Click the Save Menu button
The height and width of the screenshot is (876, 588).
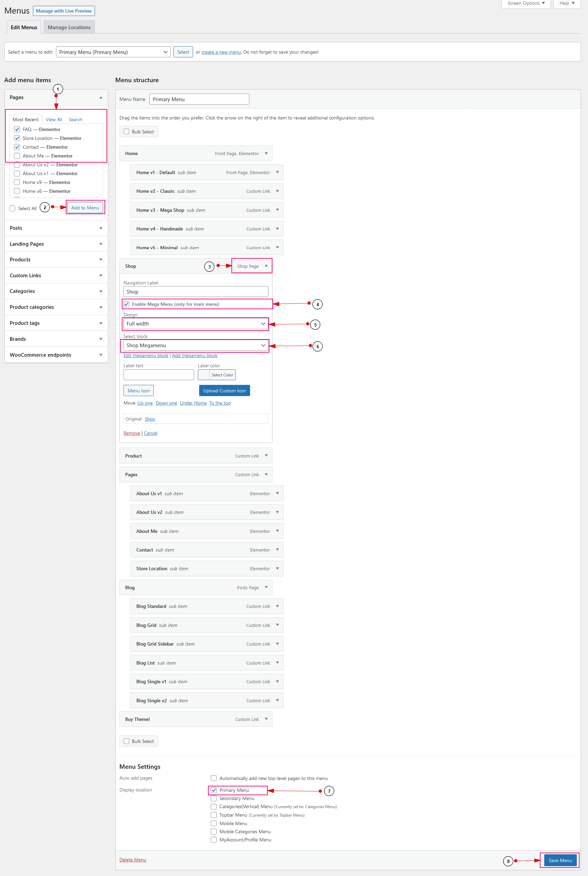click(x=559, y=860)
